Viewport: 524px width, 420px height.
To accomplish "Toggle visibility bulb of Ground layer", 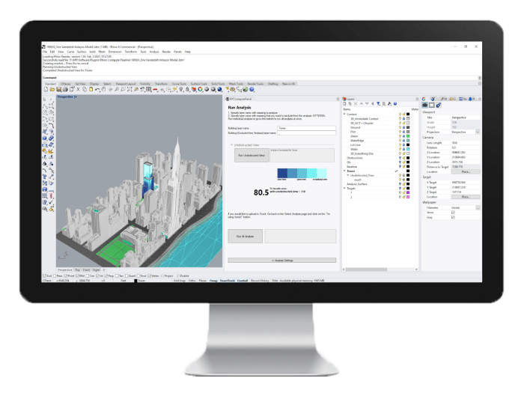I will point(401,127).
